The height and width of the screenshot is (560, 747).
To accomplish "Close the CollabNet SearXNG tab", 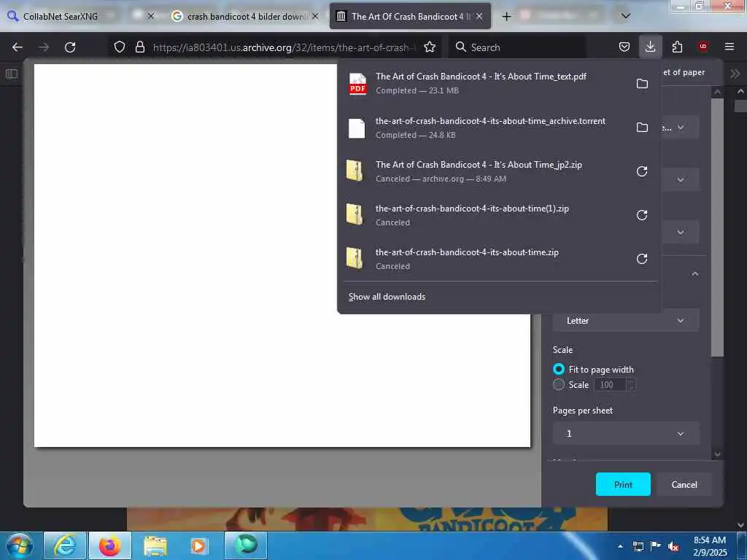I will click(150, 16).
